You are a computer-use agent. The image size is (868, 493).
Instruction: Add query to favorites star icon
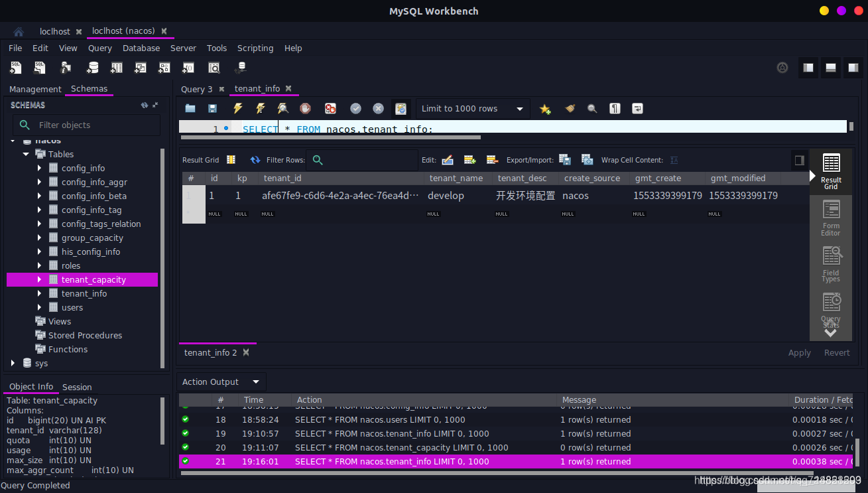tap(545, 109)
